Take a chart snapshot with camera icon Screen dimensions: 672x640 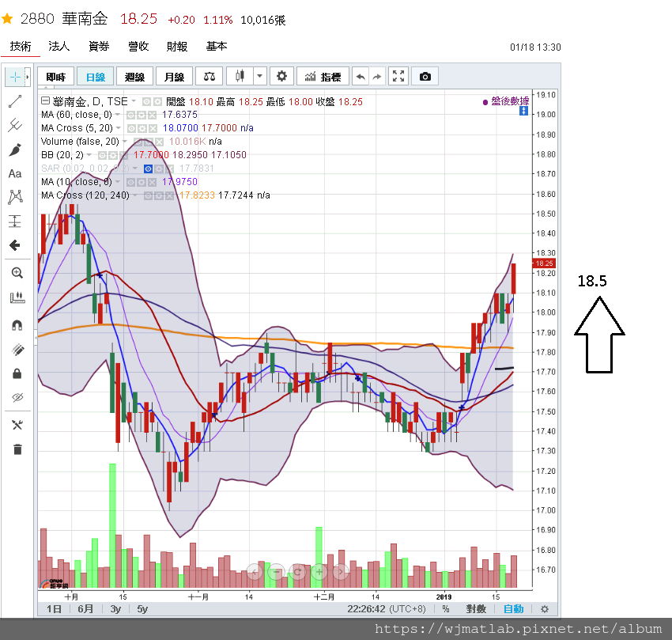tap(425, 77)
